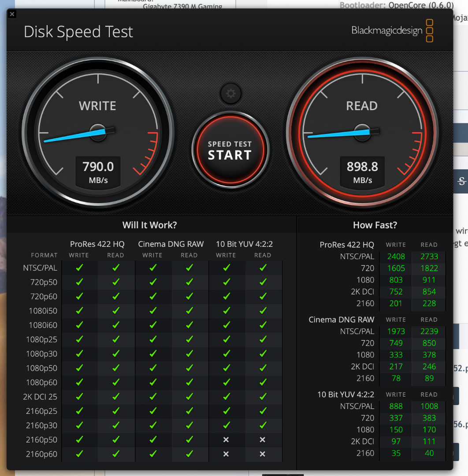Click the strikethrough S icon in the background window

(x=462, y=182)
